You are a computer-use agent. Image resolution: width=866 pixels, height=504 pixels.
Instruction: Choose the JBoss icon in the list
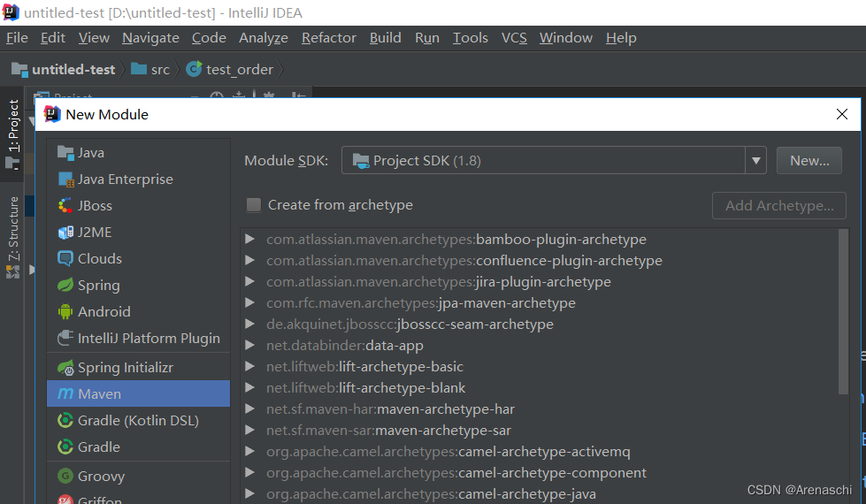click(x=65, y=206)
